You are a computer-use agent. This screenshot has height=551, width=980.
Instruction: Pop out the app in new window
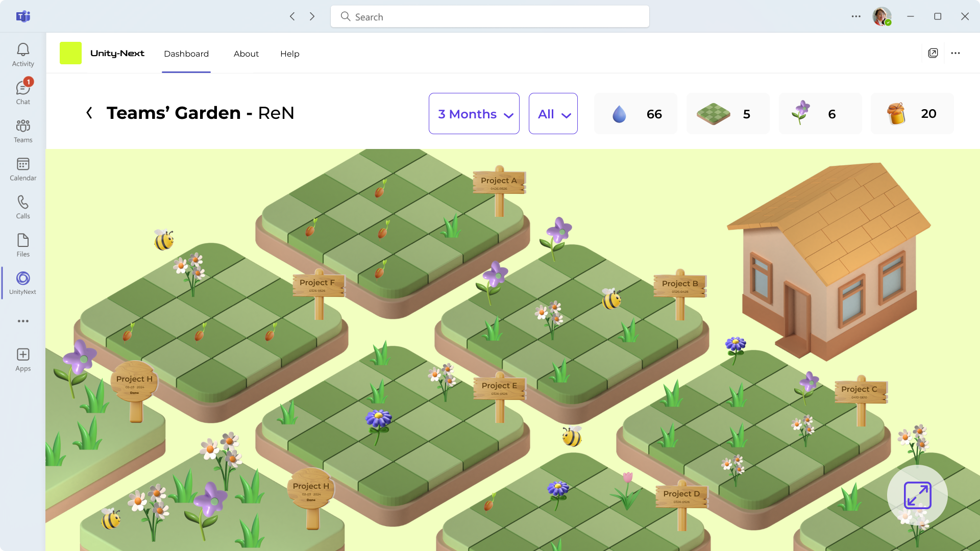[933, 53]
